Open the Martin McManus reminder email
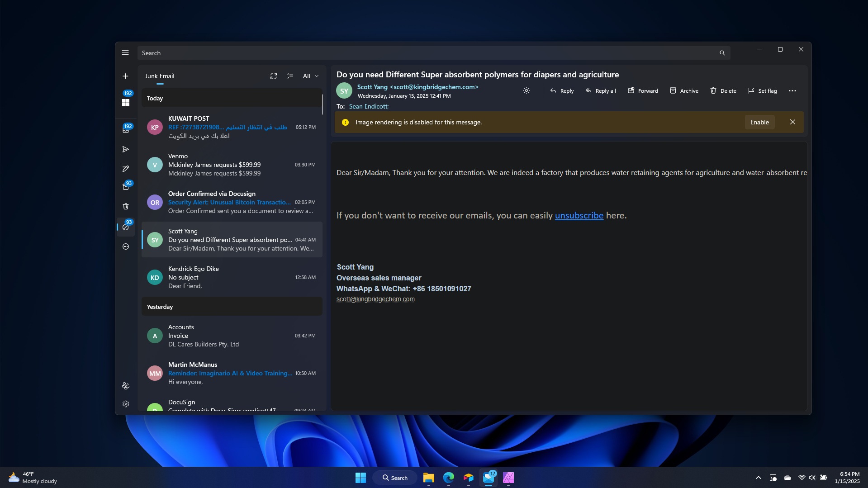This screenshot has width=868, height=488. click(x=232, y=373)
